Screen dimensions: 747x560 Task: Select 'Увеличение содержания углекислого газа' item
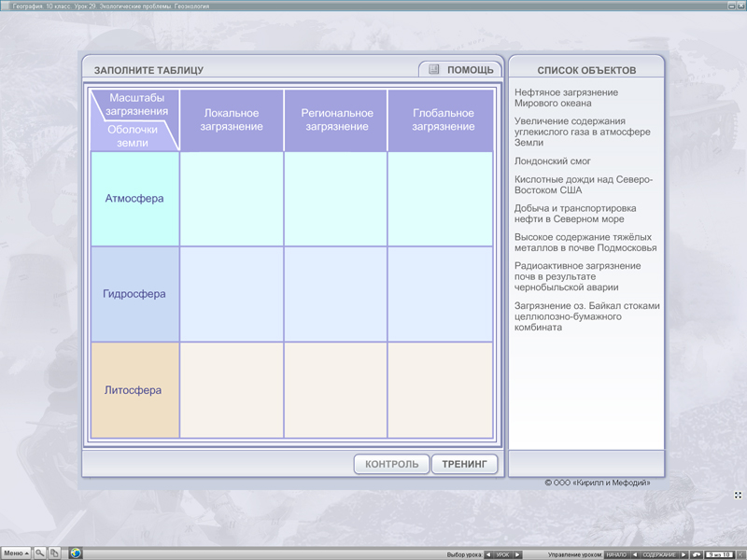coord(582,132)
